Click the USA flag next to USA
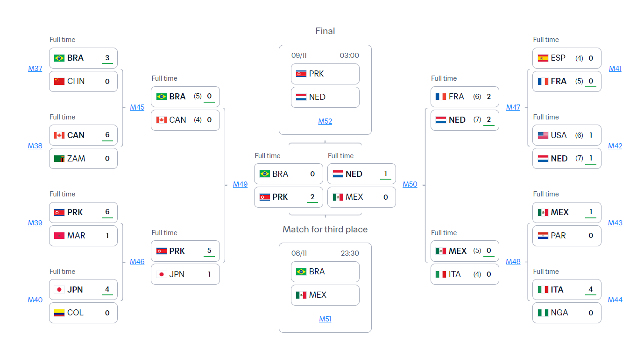The height and width of the screenshot is (349, 644). click(543, 135)
